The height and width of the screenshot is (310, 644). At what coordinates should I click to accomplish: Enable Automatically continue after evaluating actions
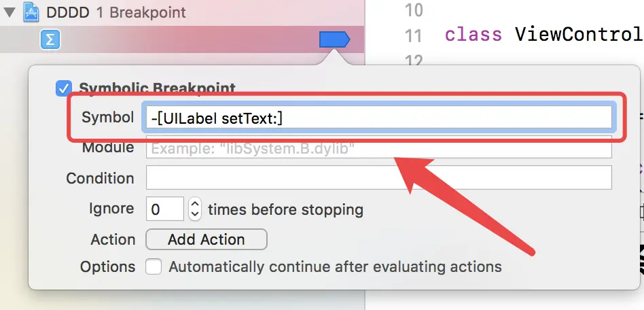154,266
